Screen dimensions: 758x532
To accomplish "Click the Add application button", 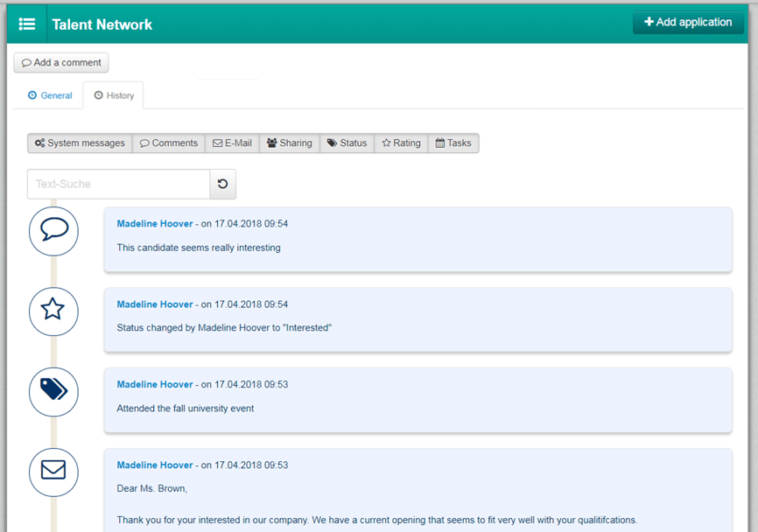I will 688,23.
